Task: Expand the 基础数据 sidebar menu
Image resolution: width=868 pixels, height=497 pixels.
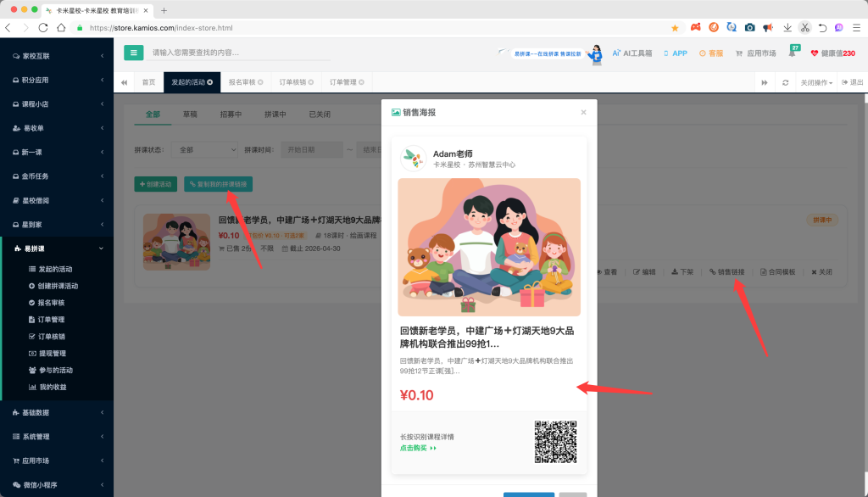Action: [x=57, y=413]
